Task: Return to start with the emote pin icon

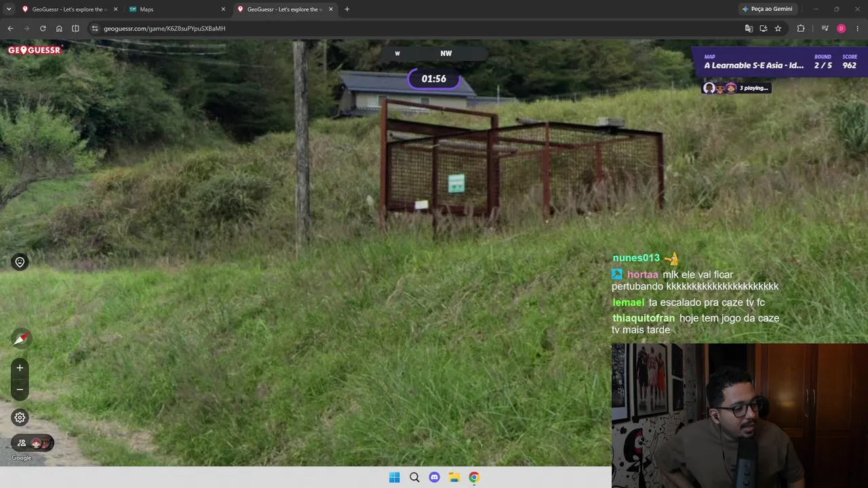Action: click(20, 262)
